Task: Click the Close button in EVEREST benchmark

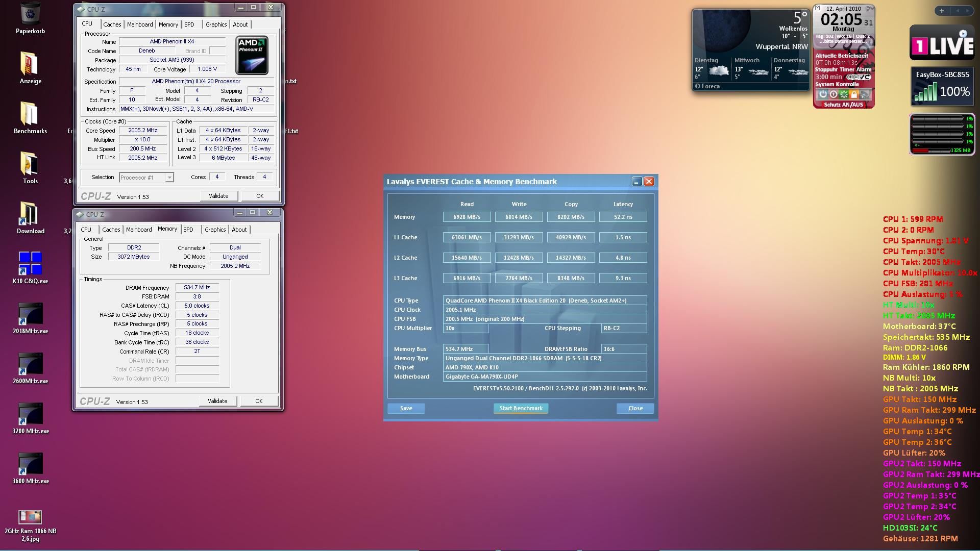Action: tap(635, 408)
